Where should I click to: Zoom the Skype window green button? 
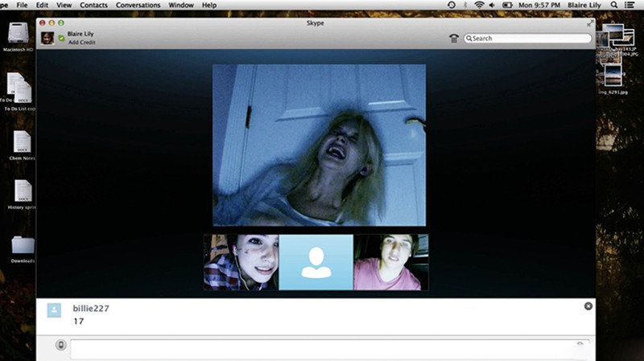pyautogui.click(x=61, y=23)
